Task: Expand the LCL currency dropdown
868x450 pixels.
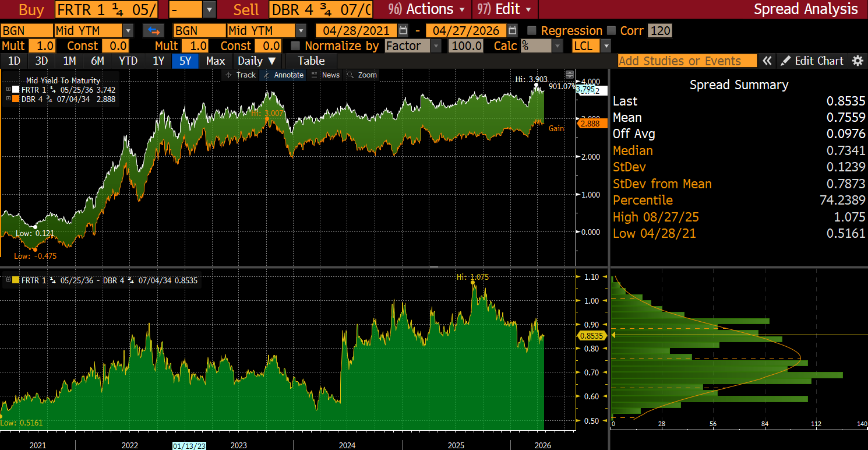Action: click(606, 46)
